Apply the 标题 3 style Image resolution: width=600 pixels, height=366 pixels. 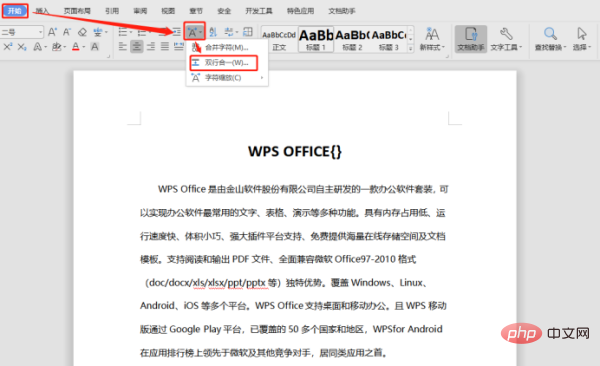(x=388, y=40)
